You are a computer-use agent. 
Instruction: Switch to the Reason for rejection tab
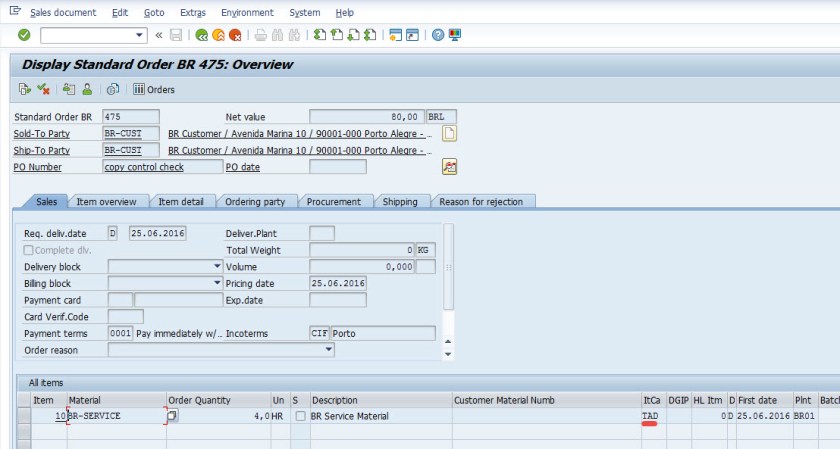[481, 201]
